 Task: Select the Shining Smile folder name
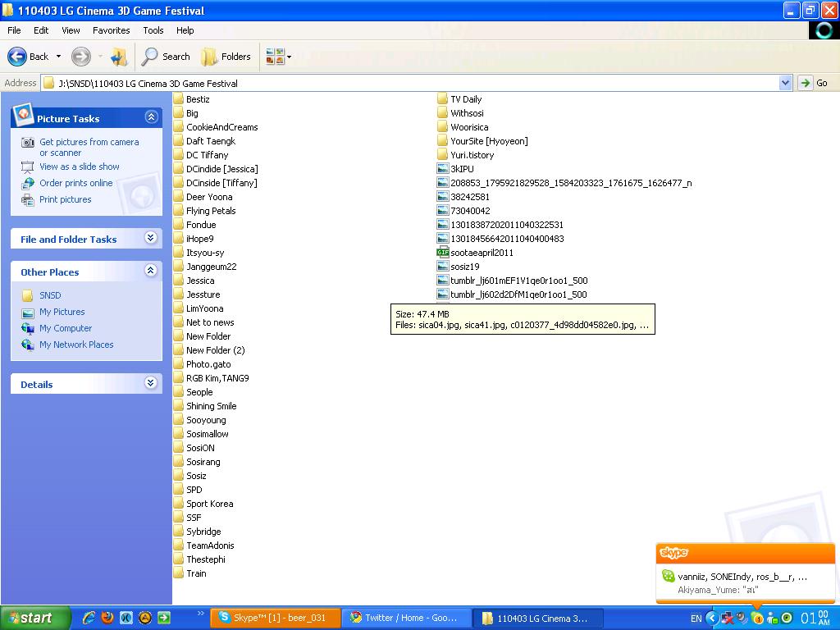(211, 405)
